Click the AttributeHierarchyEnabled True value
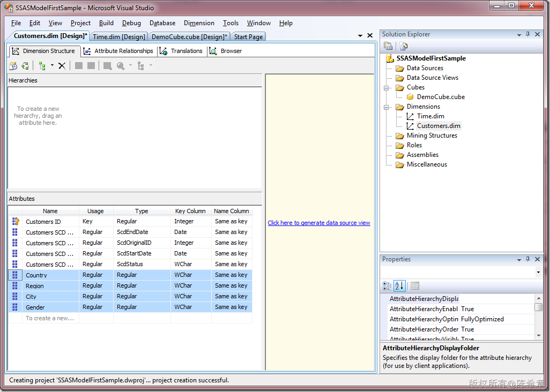 [467, 309]
